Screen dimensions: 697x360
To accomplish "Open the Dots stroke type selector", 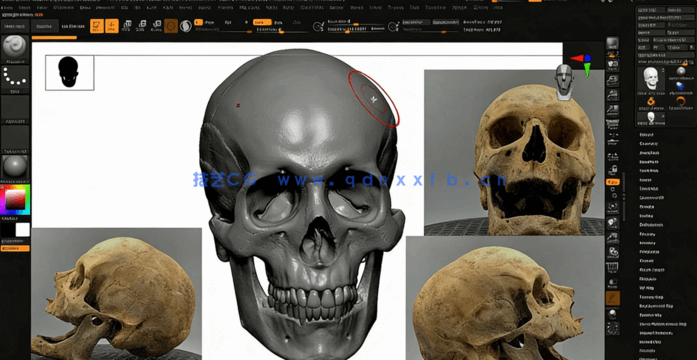I will coord(15,79).
